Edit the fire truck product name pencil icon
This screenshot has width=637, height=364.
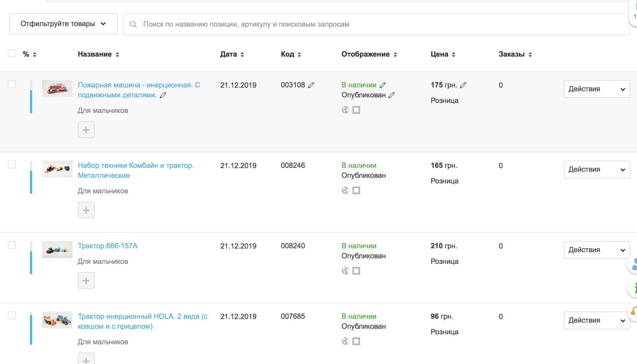point(163,95)
